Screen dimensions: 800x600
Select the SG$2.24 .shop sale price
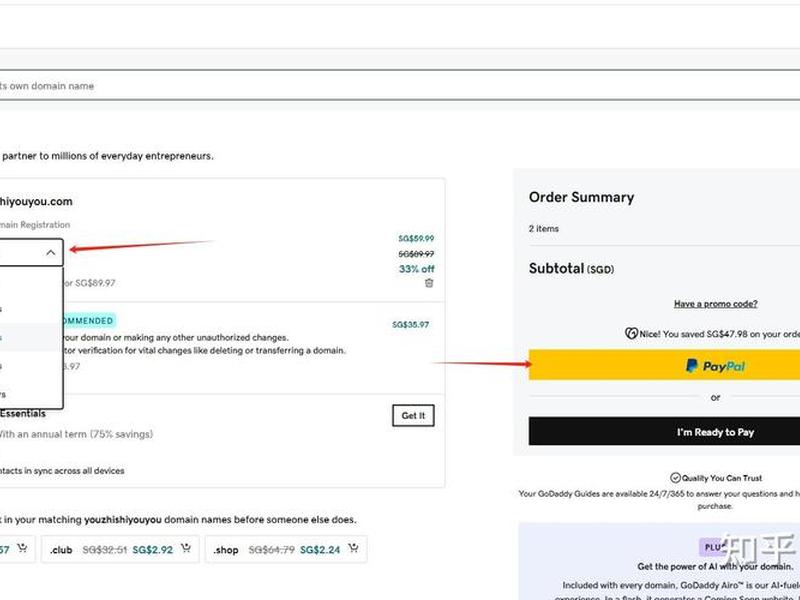pyautogui.click(x=320, y=549)
